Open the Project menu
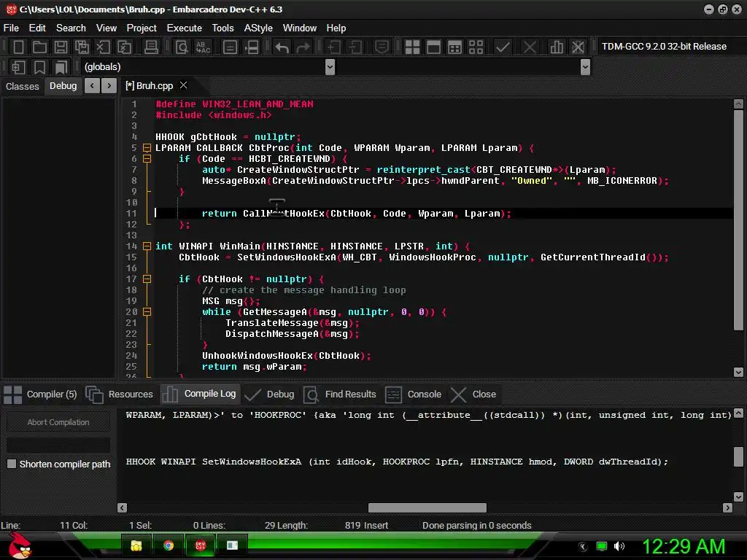 pyautogui.click(x=142, y=28)
